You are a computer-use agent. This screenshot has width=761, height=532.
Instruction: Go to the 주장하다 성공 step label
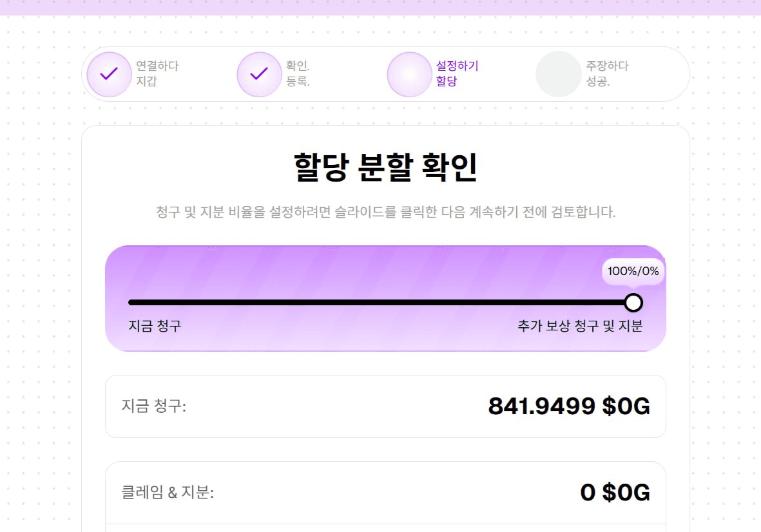(607, 73)
